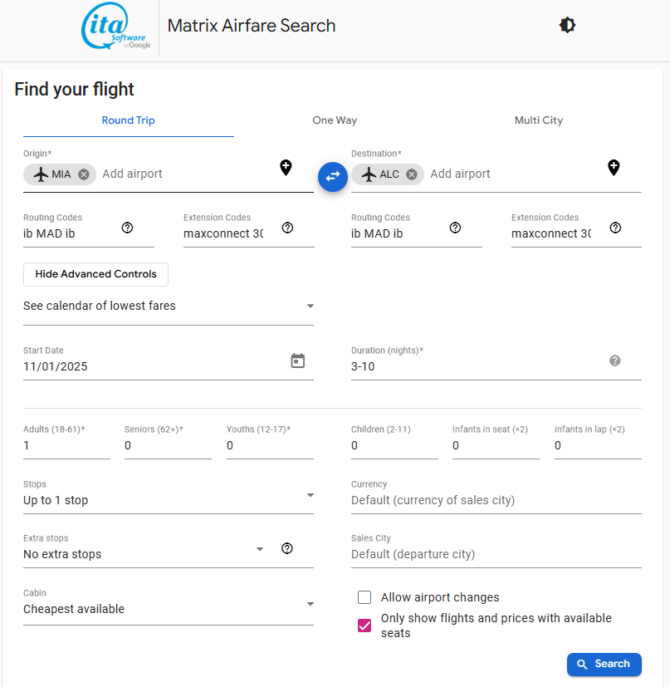This screenshot has width=670, height=687.
Task: Open help for destination Extension Codes
Action: point(615,228)
